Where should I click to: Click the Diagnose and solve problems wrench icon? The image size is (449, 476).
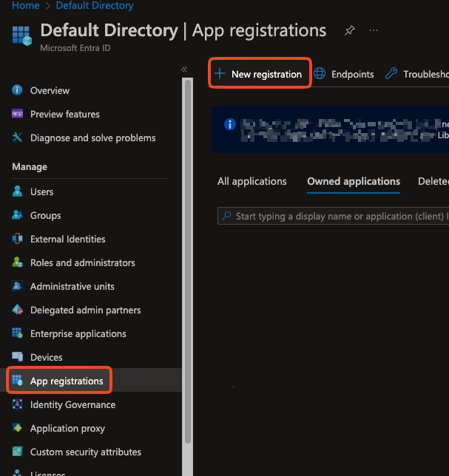(17, 137)
